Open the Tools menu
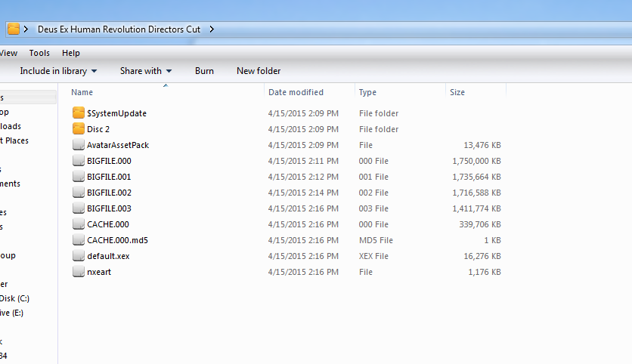 (x=39, y=54)
